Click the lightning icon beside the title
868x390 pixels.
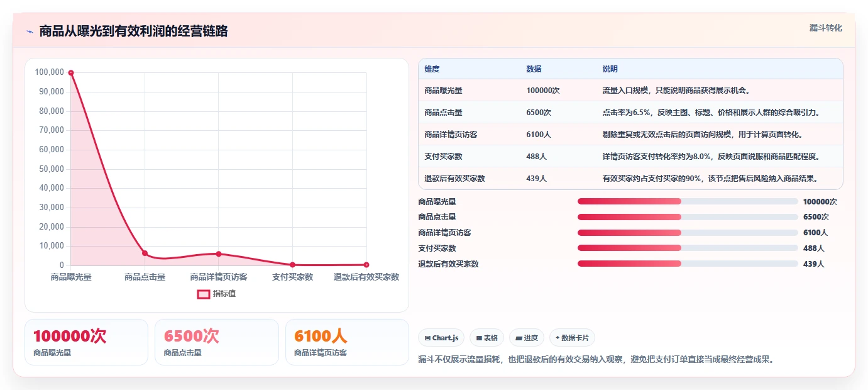tap(30, 31)
